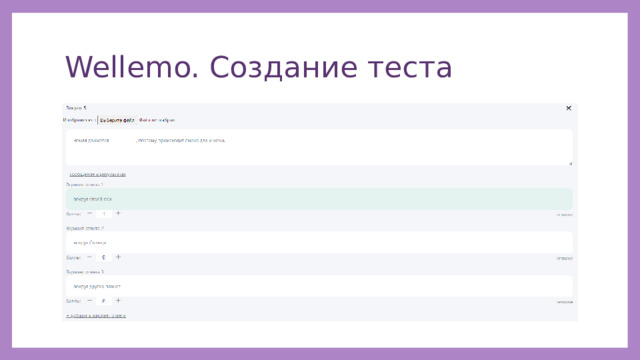Click the "Выберите файл" file chooser button
The width and height of the screenshot is (640, 360).
tap(117, 120)
